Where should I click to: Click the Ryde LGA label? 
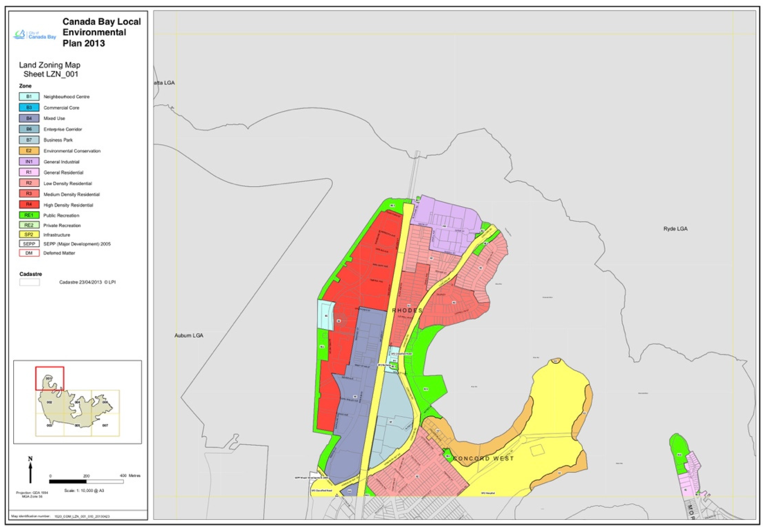tap(675, 229)
